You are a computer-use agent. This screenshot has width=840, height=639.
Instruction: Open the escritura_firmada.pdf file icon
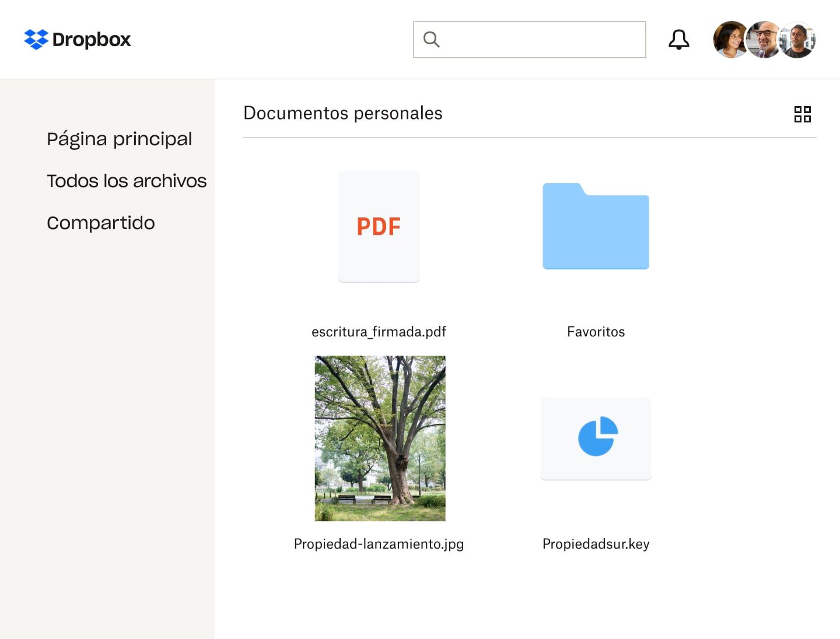point(379,226)
